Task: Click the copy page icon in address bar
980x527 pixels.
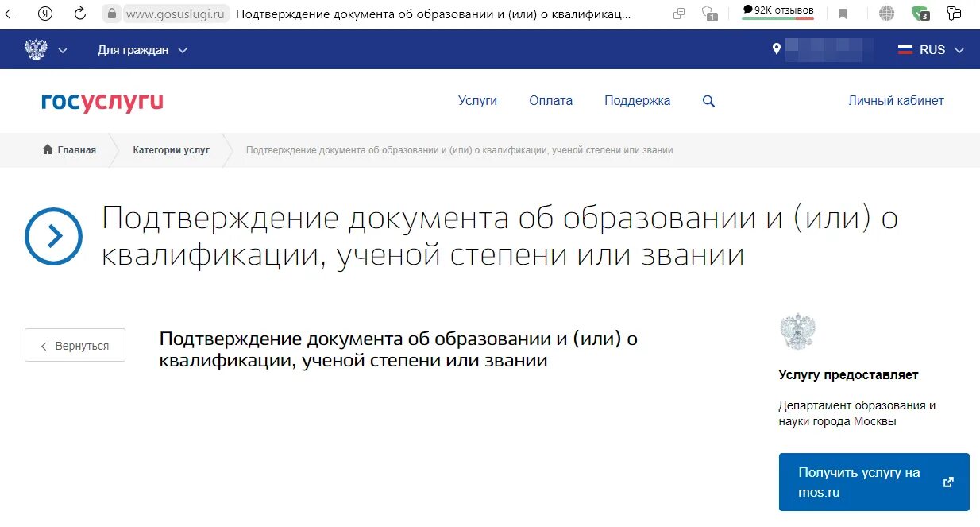Action: pyautogui.click(x=678, y=14)
